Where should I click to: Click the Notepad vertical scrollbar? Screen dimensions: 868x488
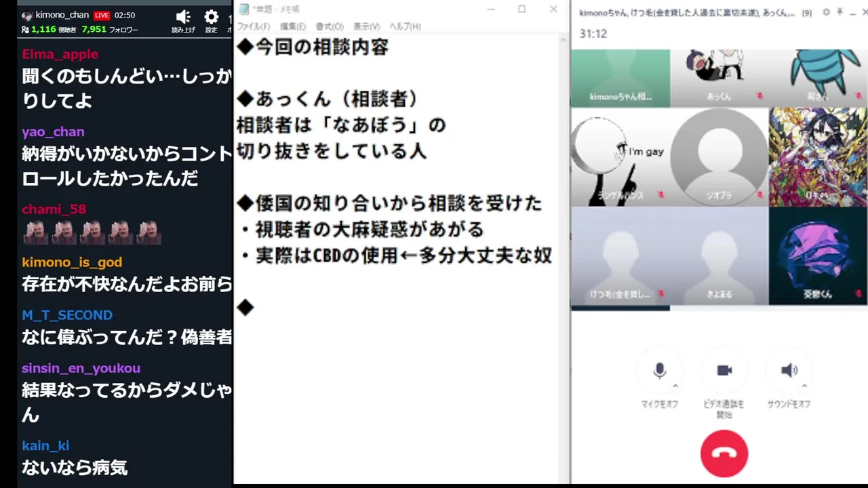coord(564,258)
